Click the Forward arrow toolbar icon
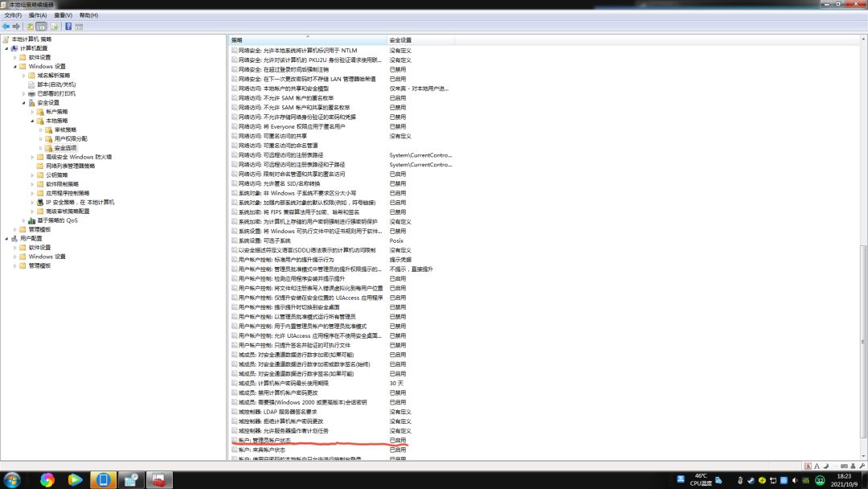Image resolution: width=868 pixels, height=489 pixels. 16,26
